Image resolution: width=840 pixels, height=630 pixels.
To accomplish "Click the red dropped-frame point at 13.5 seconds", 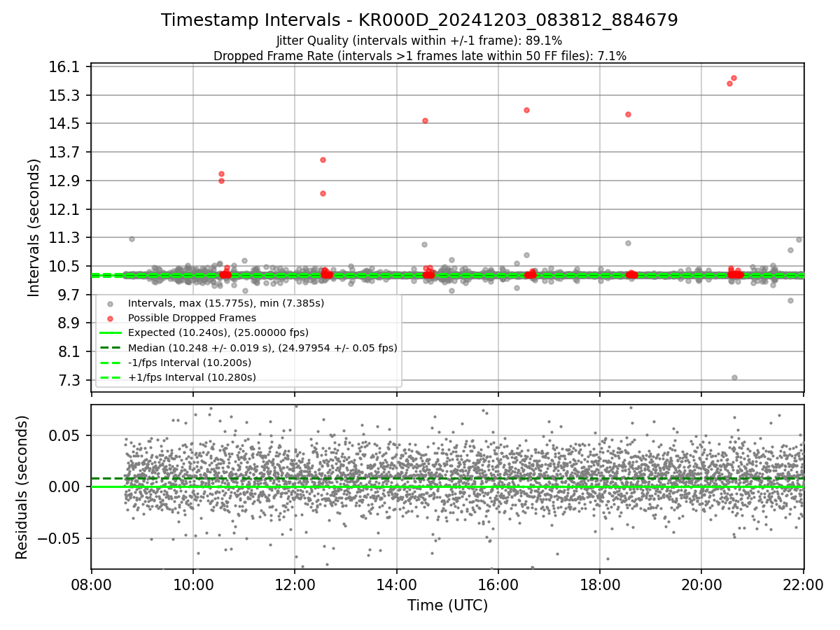I will 323,160.
